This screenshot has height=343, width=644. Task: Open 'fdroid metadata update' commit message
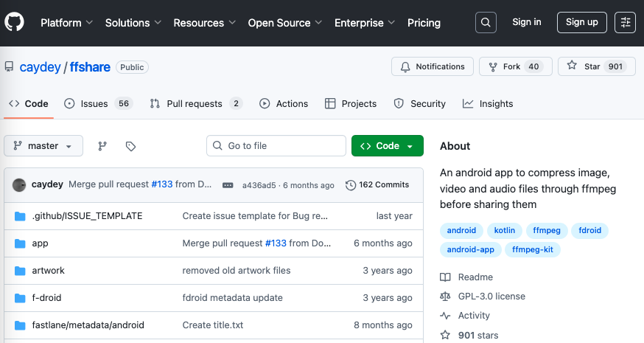pyautogui.click(x=232, y=298)
